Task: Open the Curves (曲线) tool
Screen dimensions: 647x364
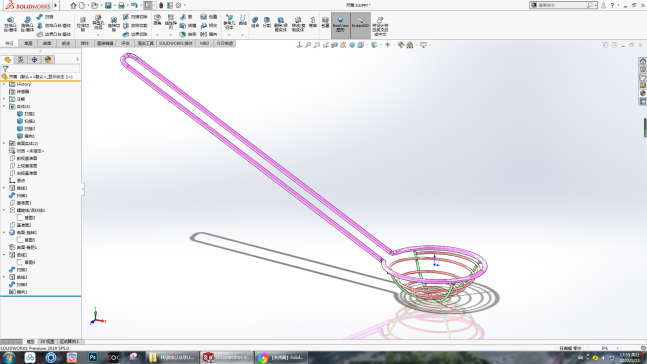Action: (x=243, y=20)
